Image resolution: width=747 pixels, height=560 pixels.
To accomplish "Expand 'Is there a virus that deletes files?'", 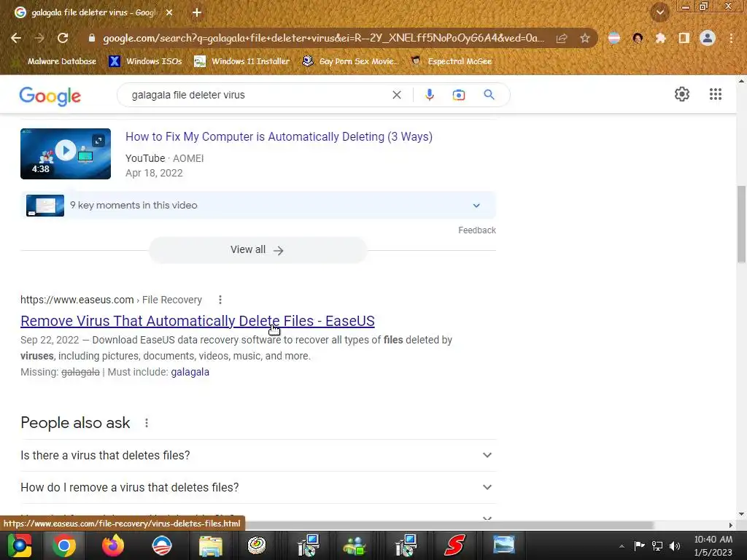I will tap(258, 455).
